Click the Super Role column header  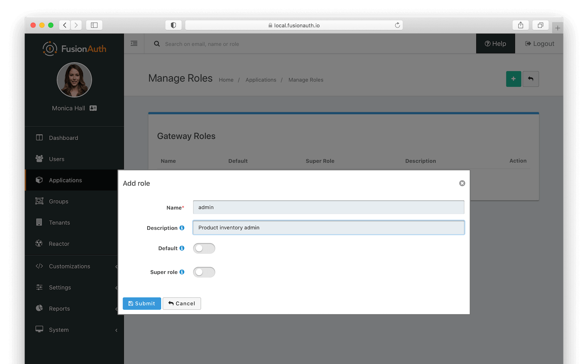coord(320,161)
